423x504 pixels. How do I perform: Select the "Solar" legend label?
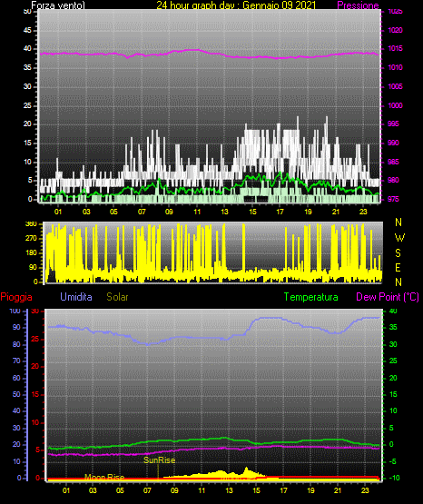(x=118, y=297)
